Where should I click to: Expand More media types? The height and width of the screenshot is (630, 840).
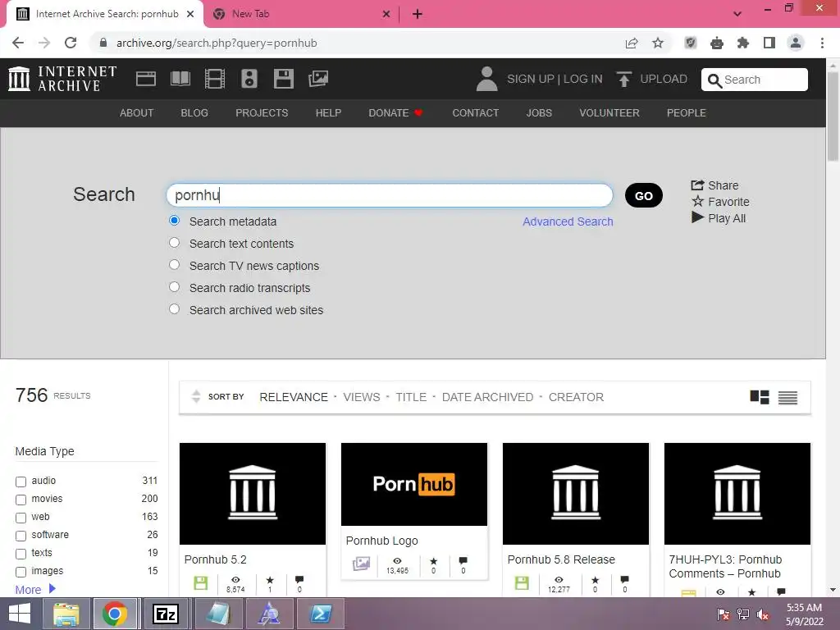point(35,589)
